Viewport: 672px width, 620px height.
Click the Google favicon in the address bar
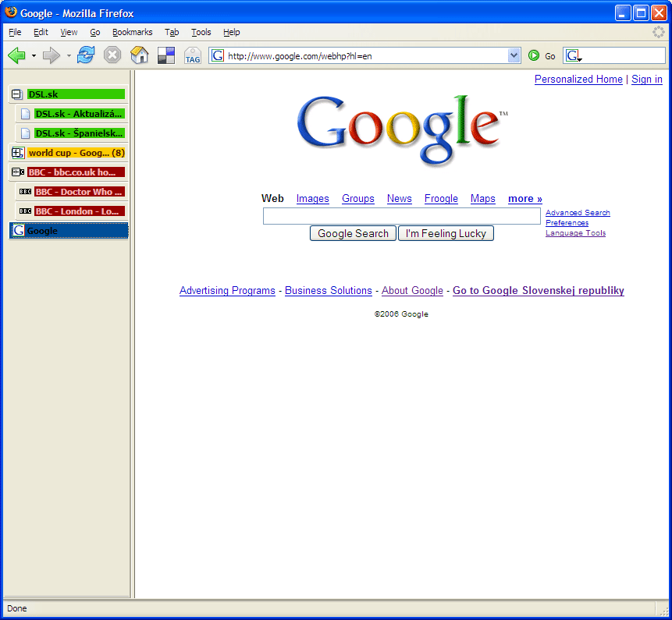(218, 55)
